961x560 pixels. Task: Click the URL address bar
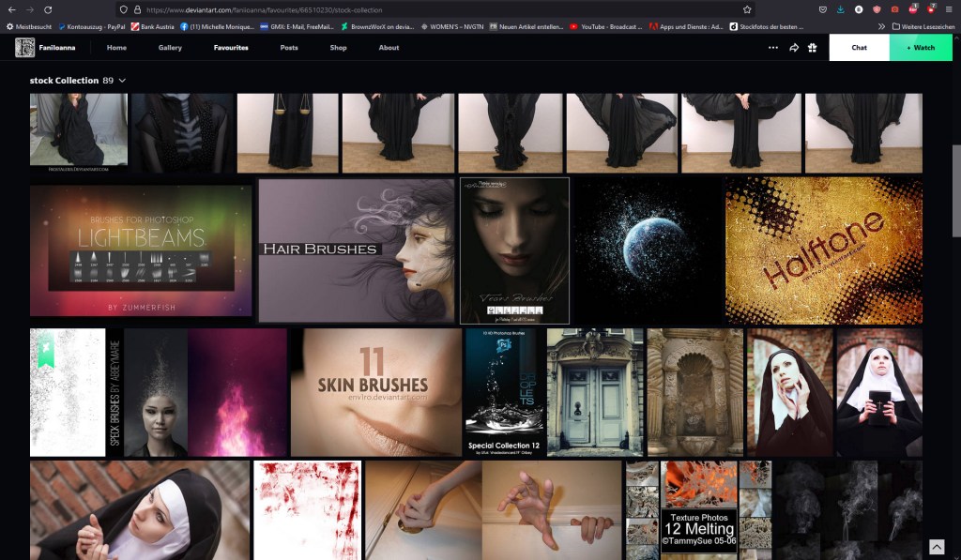point(422,9)
